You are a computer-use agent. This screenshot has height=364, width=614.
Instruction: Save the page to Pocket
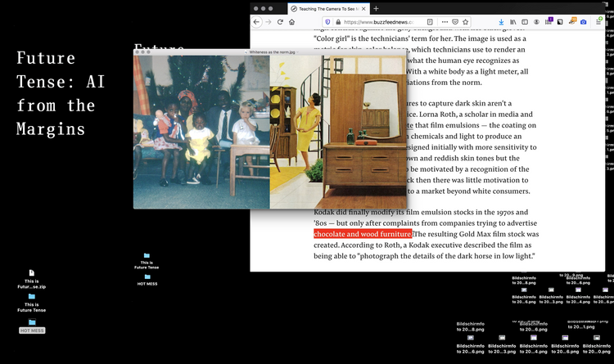click(x=456, y=21)
